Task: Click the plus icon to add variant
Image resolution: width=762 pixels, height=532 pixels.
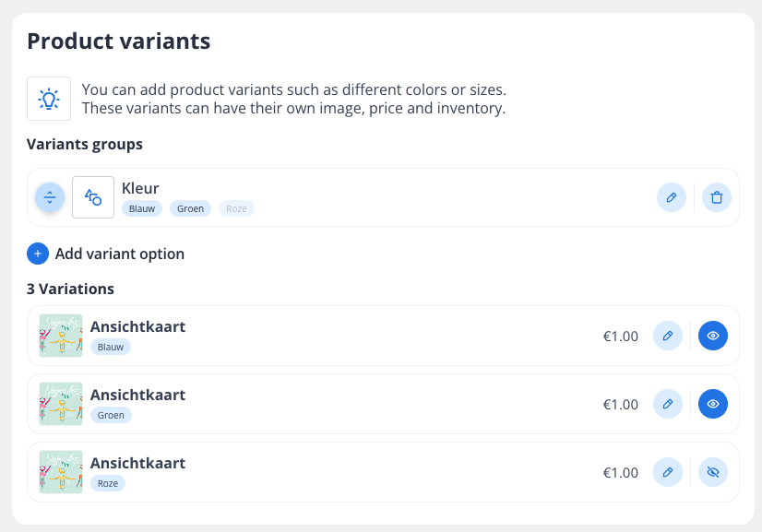Action: pyautogui.click(x=38, y=254)
